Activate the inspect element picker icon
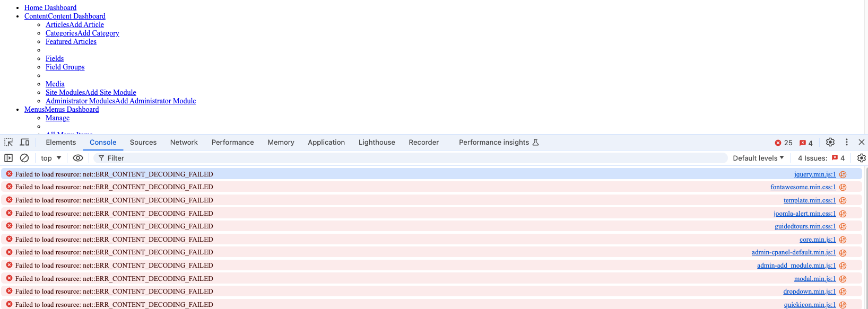 click(8, 143)
